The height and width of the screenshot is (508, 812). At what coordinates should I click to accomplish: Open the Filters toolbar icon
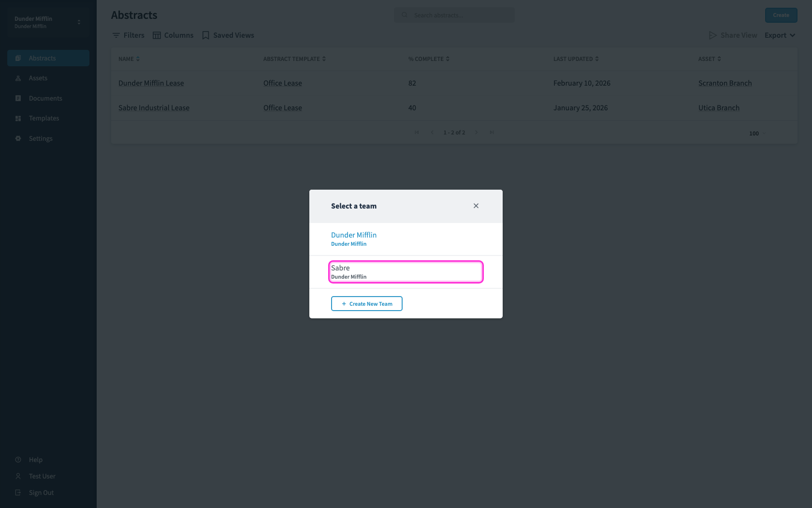click(x=116, y=35)
